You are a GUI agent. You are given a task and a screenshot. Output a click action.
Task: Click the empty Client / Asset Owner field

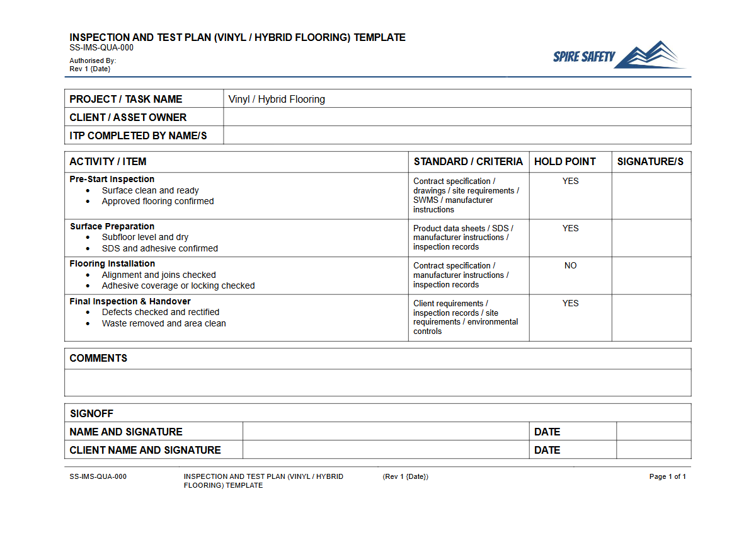(x=457, y=117)
